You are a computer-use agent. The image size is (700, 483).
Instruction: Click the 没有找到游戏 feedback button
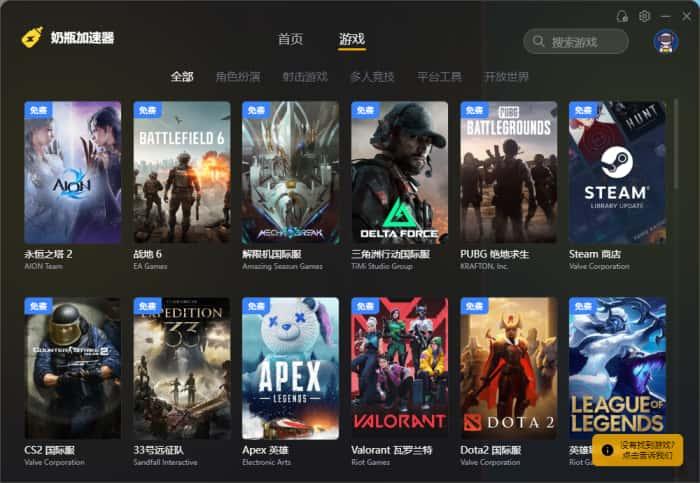pyautogui.click(x=638, y=450)
